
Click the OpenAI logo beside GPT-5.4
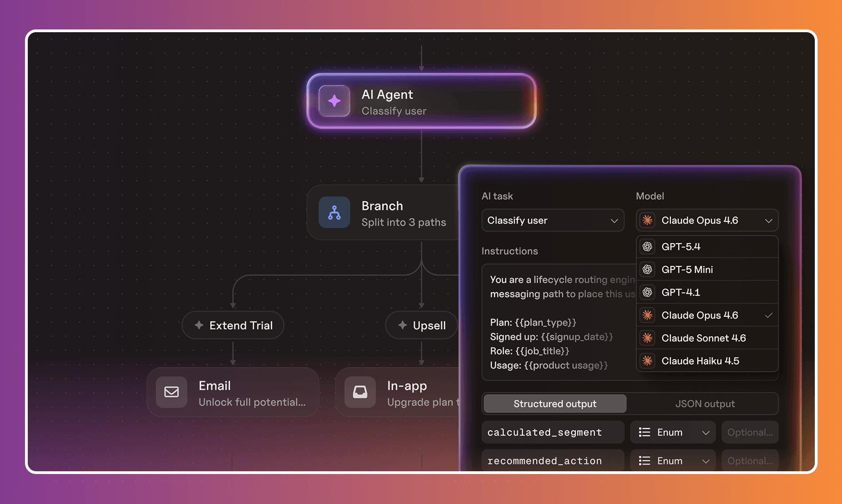coord(647,246)
